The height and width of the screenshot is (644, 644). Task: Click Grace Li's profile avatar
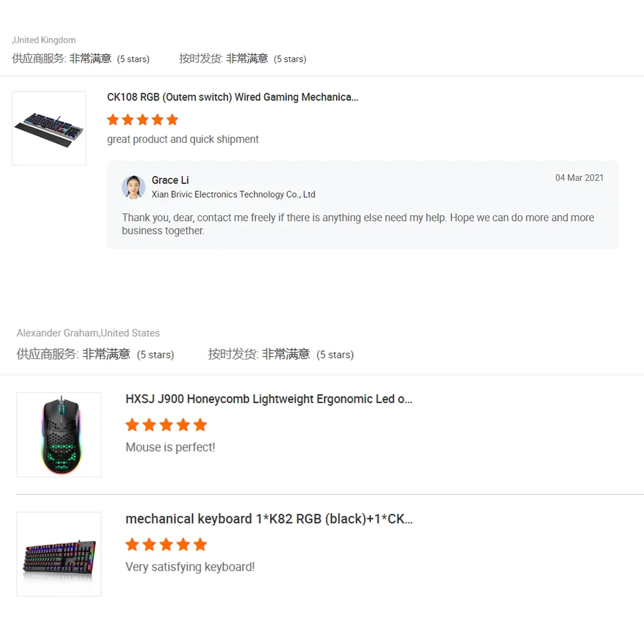pyautogui.click(x=133, y=187)
